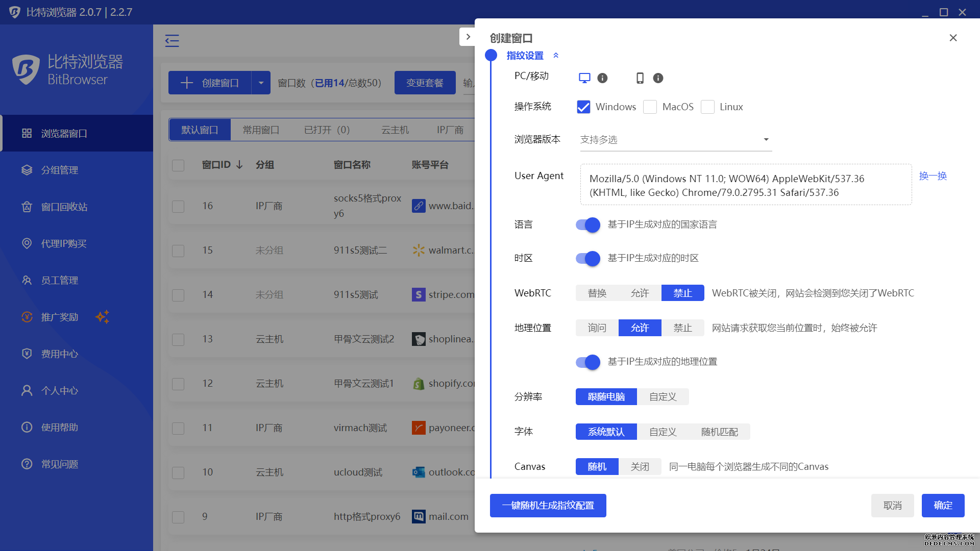This screenshot has height=551, width=980.
Task: Collapse the left sidebar panel
Action: (x=172, y=40)
